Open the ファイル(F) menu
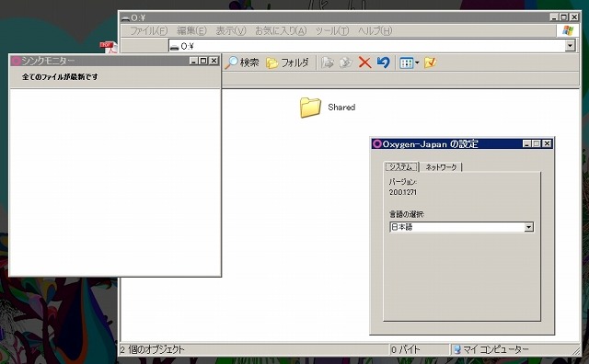The width and height of the screenshot is (589, 364). 149,30
